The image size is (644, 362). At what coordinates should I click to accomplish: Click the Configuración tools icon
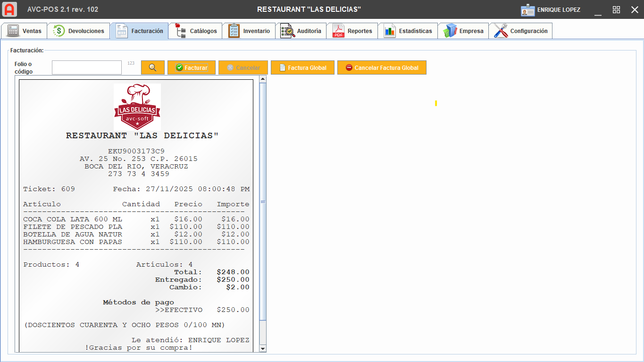pos(501,31)
